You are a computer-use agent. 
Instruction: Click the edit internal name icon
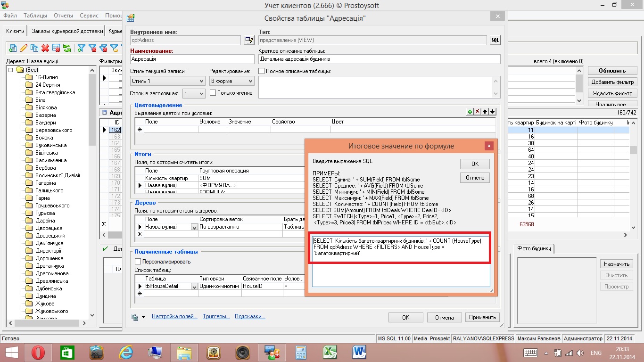(248, 41)
